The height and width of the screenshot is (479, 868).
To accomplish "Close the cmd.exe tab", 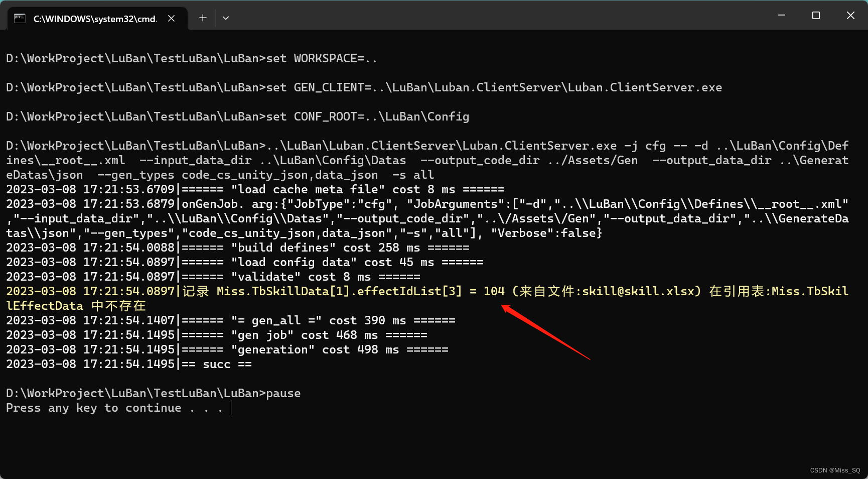I will coord(171,18).
